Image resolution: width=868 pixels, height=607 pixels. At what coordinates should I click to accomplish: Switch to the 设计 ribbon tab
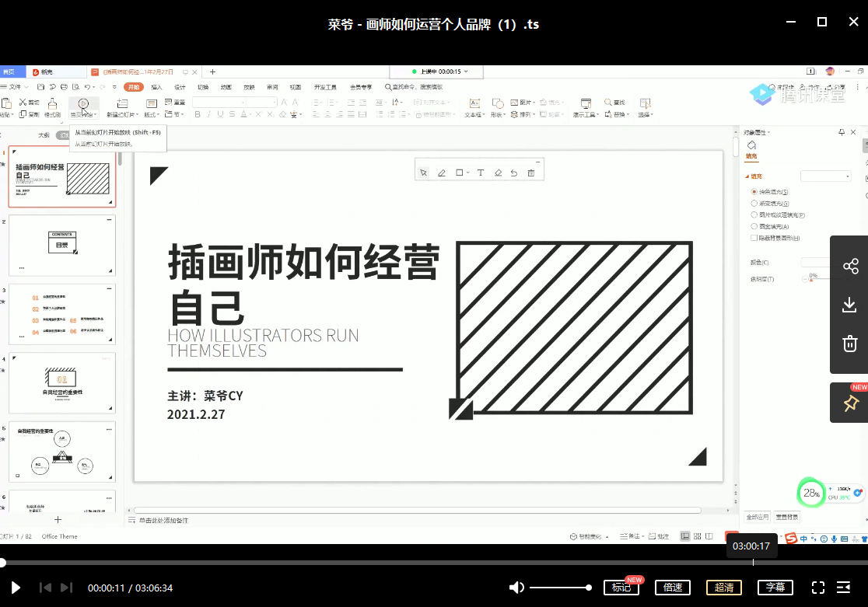click(x=180, y=87)
